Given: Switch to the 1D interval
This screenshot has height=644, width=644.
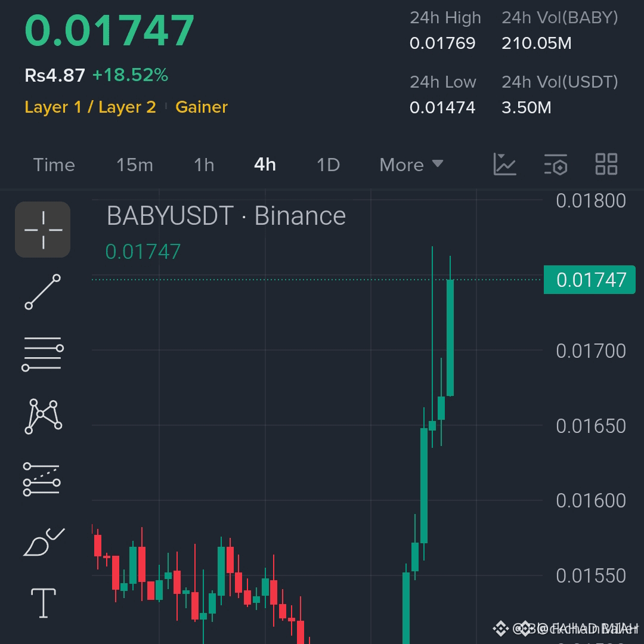Looking at the screenshot, I should pos(328,165).
